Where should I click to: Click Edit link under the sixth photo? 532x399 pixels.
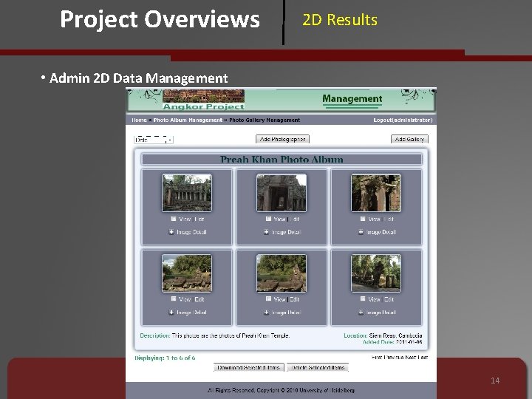(389, 299)
